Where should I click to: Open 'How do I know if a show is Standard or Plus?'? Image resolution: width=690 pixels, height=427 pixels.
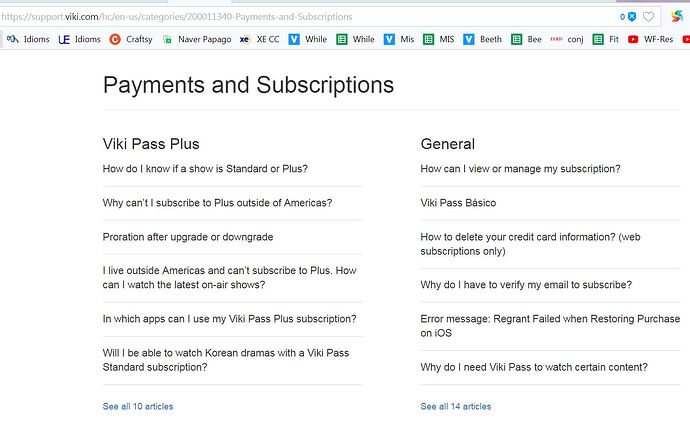tap(205, 169)
